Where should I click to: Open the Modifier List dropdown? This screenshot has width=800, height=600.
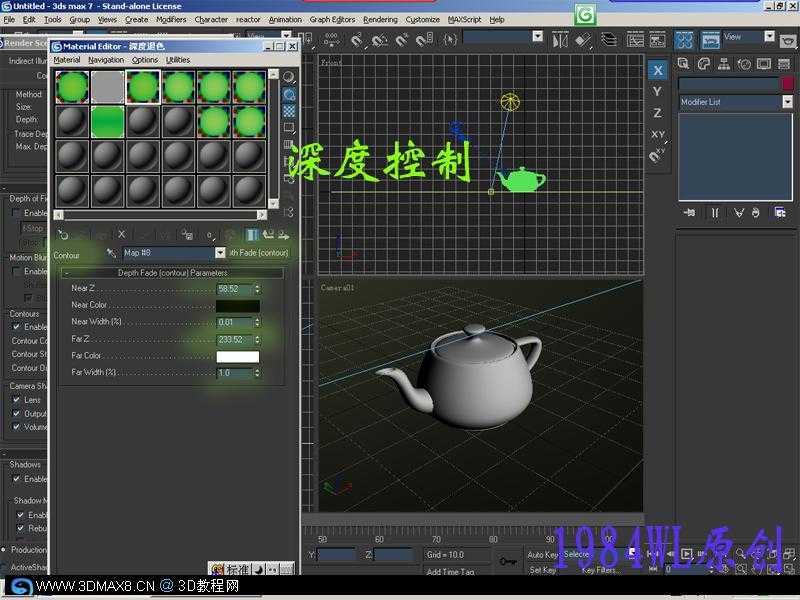pyautogui.click(x=787, y=102)
